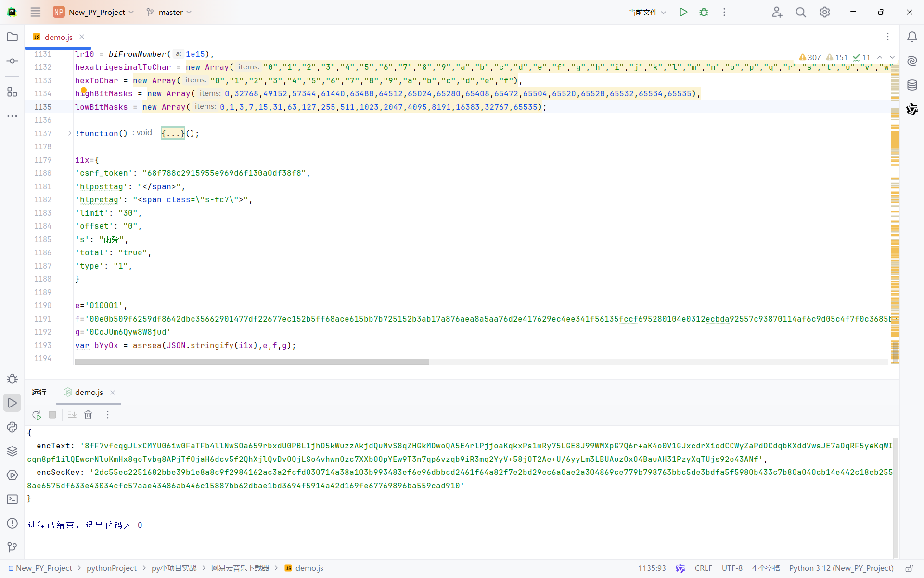This screenshot has height=578, width=924.
Task: Open the Commit tool window
Action: click(13, 61)
